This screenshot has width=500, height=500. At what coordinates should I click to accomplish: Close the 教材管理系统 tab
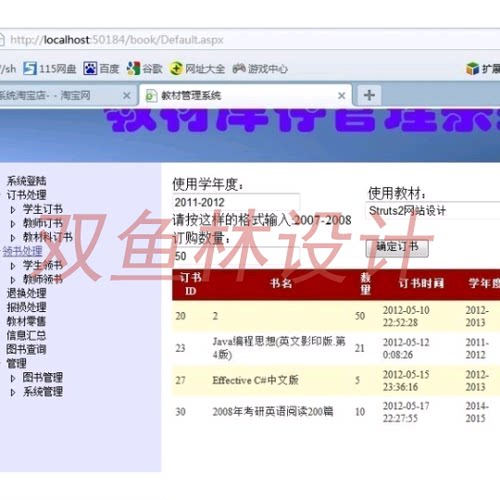pos(341,96)
